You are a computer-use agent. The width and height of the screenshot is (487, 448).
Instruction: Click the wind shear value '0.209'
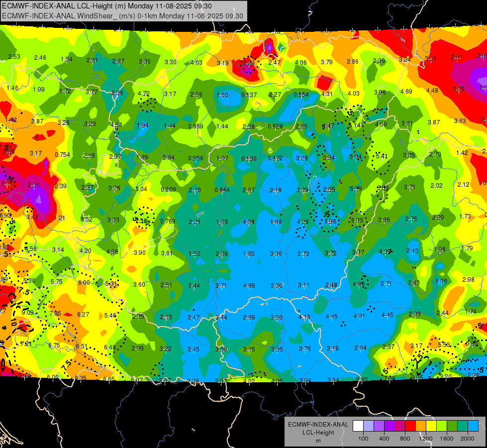coord(168,189)
